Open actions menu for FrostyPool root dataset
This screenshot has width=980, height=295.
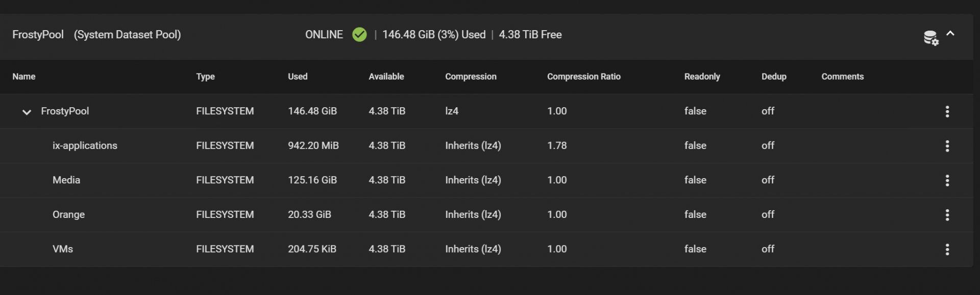947,112
